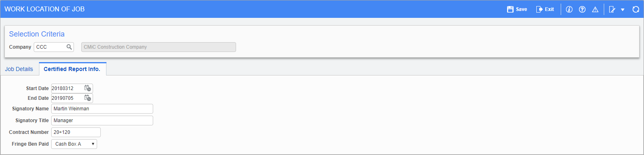Click the Company code input field
The height and width of the screenshot is (155, 644).
pos(50,47)
